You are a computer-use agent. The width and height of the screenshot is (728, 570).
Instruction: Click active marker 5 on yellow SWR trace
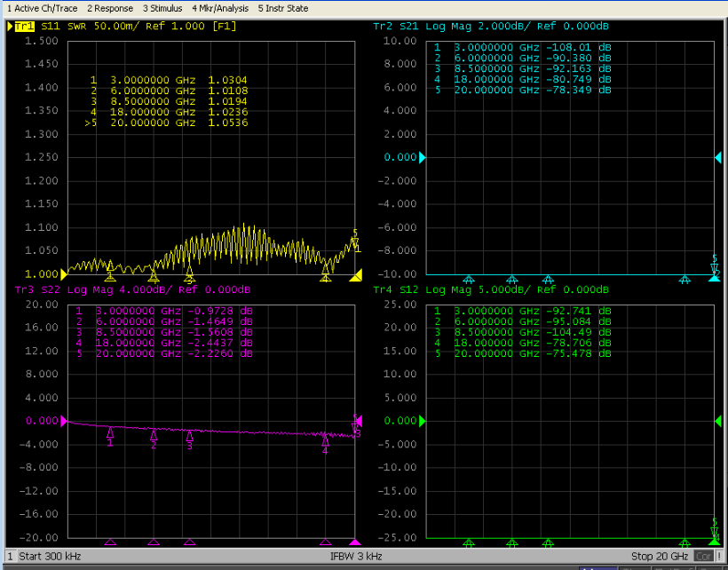pyautogui.click(x=355, y=242)
